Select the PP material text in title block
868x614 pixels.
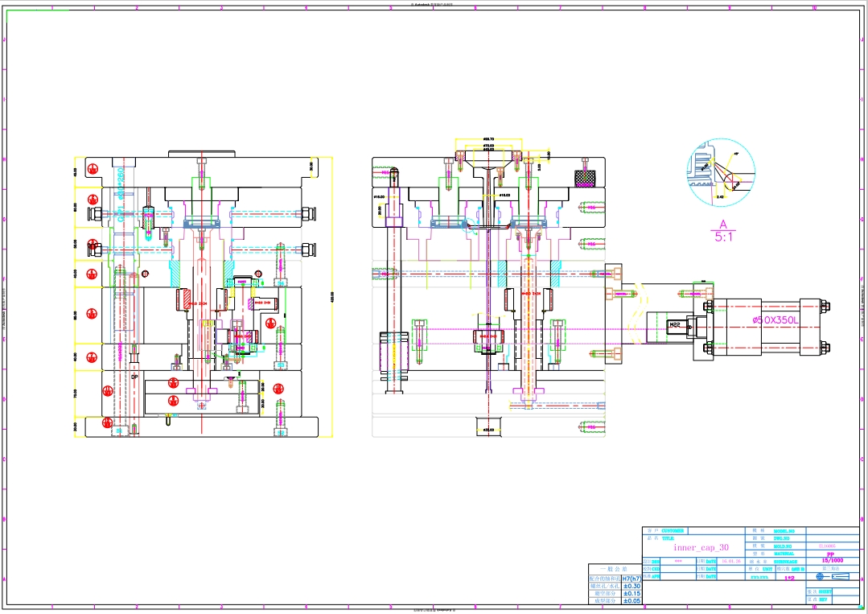click(831, 554)
